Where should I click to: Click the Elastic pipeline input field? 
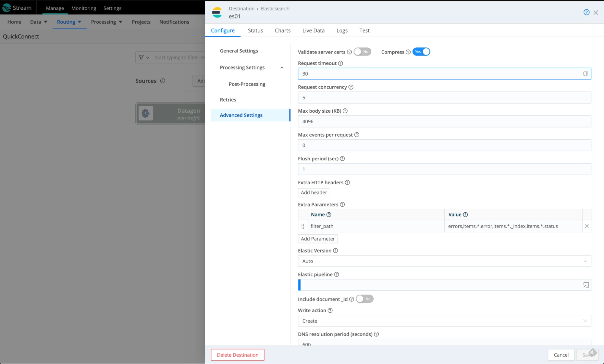(x=444, y=285)
